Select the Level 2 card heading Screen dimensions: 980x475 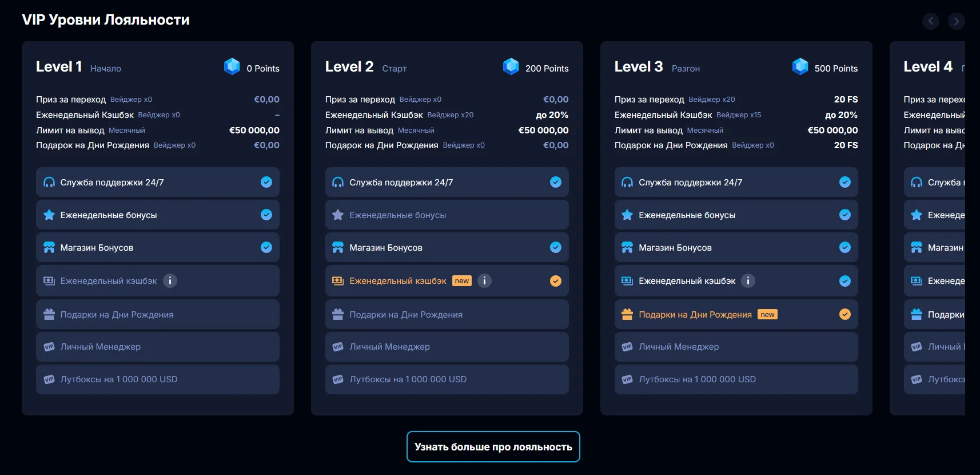click(349, 67)
